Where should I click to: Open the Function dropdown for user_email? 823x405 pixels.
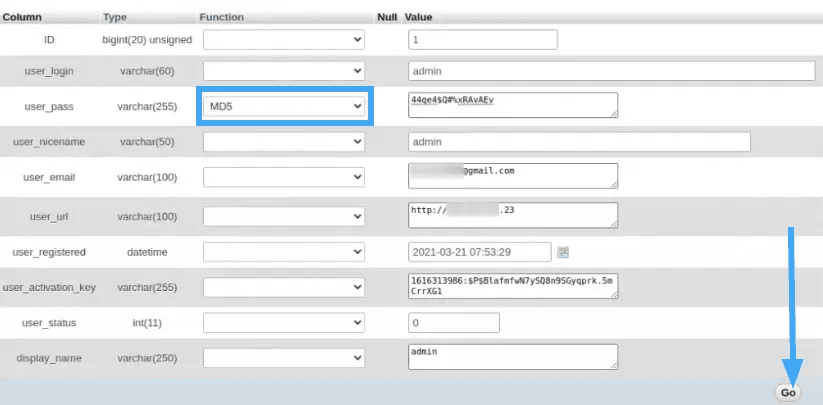click(284, 177)
